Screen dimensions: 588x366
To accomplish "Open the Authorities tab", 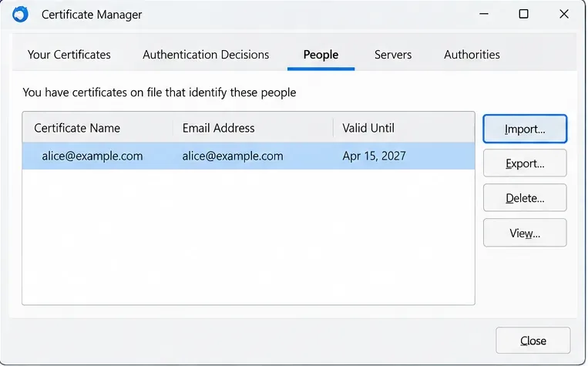I will tap(472, 55).
